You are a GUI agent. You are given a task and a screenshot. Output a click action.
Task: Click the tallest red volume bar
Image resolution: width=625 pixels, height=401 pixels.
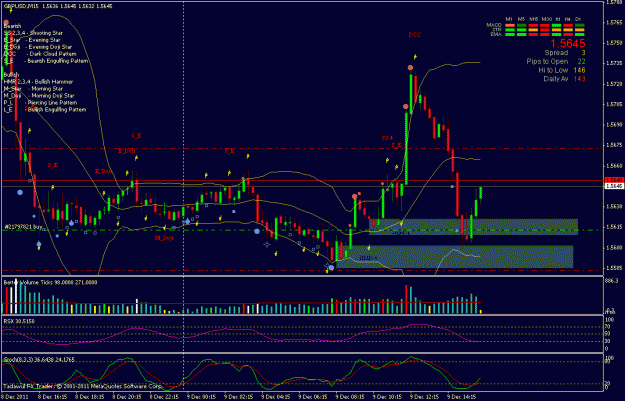[x=407, y=299]
